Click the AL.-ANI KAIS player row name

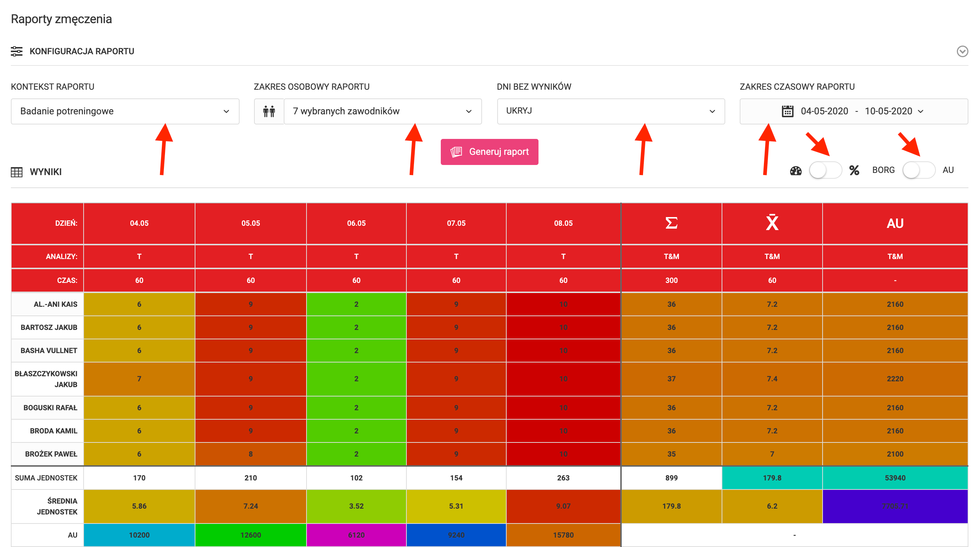point(55,304)
